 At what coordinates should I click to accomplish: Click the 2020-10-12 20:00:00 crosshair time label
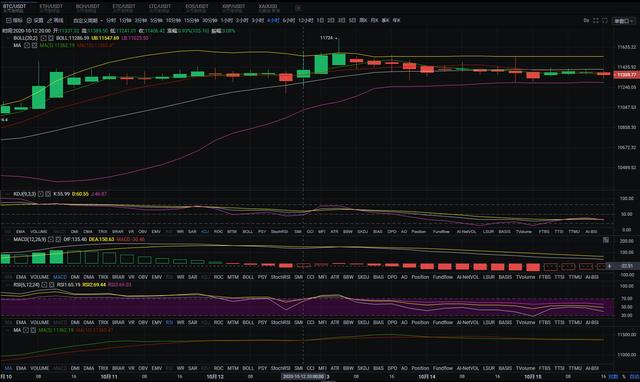click(x=303, y=377)
